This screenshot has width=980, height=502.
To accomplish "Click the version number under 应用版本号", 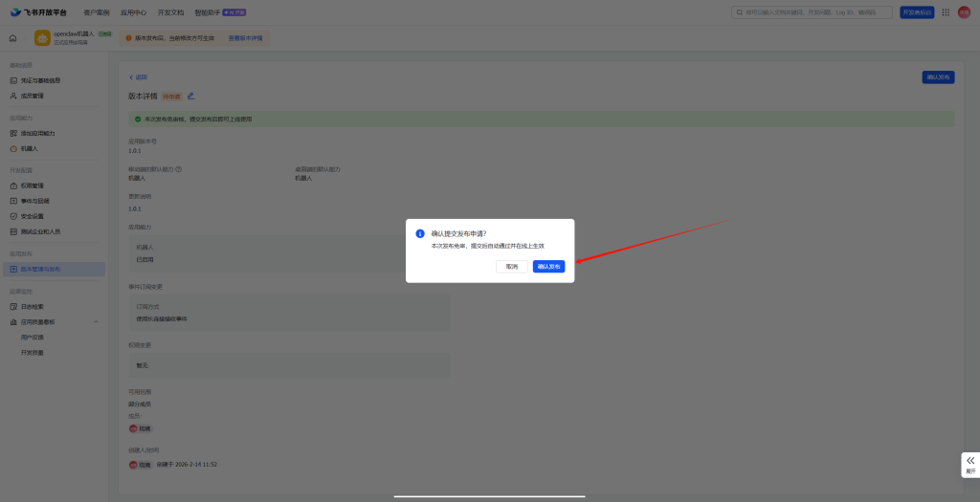I will click(x=134, y=151).
